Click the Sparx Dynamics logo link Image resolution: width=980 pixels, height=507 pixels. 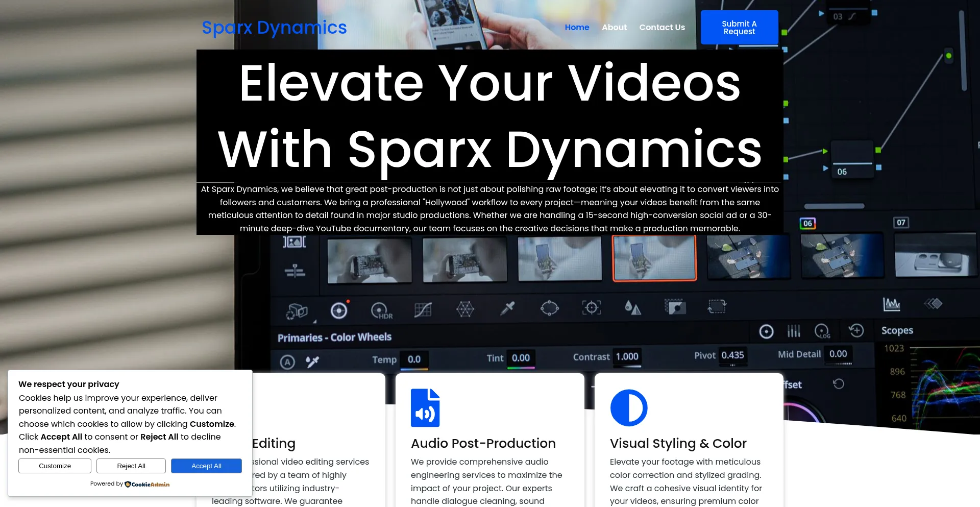(x=274, y=28)
